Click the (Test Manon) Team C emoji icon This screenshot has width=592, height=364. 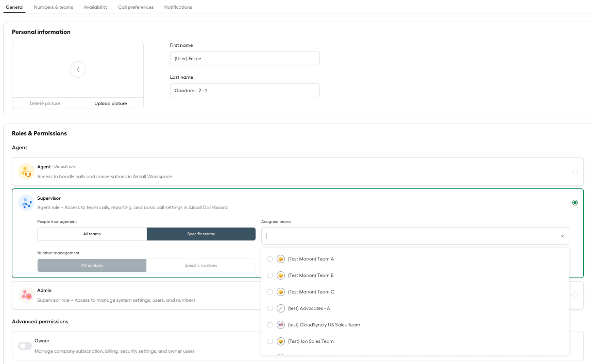[x=280, y=292]
